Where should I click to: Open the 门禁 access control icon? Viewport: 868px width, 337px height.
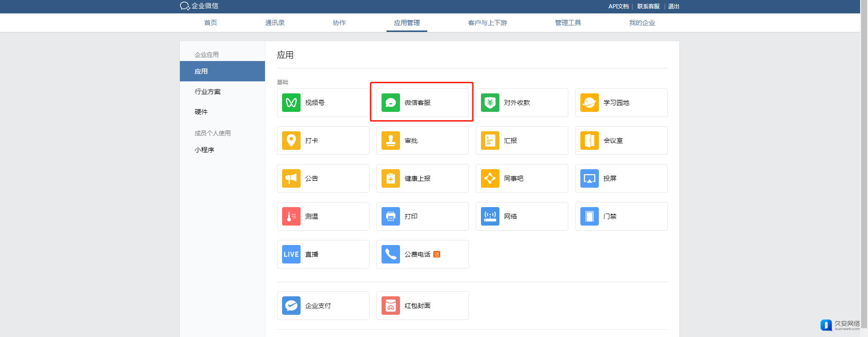590,216
